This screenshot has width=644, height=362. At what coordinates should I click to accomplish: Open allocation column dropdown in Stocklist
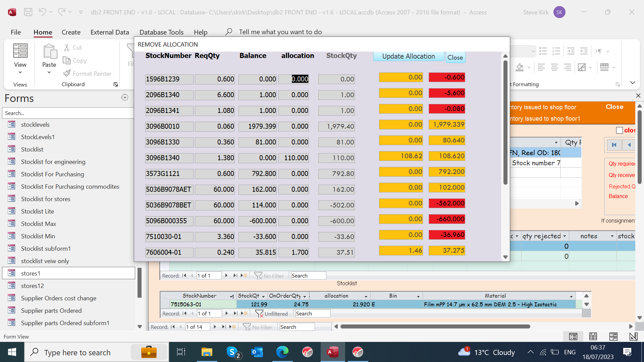[366, 296]
